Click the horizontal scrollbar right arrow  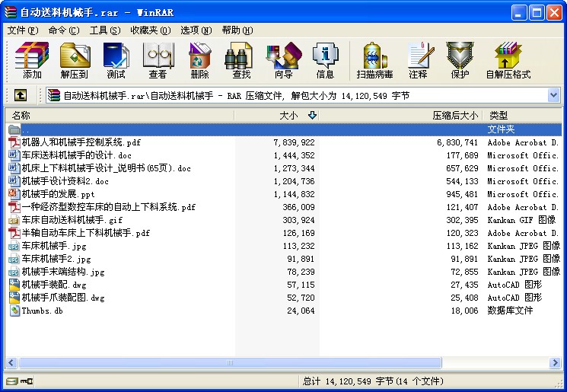(x=554, y=363)
